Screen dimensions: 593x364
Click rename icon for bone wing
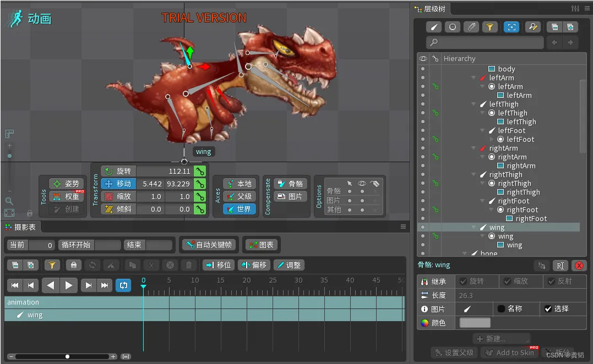coord(560,266)
